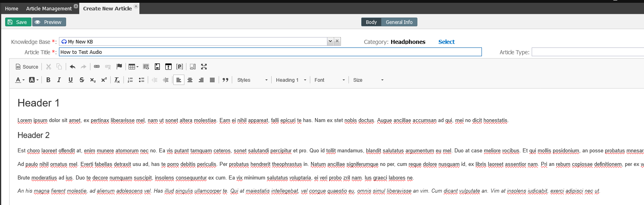This screenshot has width=644, height=205.
Task: Toggle bold formatting
Action: tap(48, 80)
